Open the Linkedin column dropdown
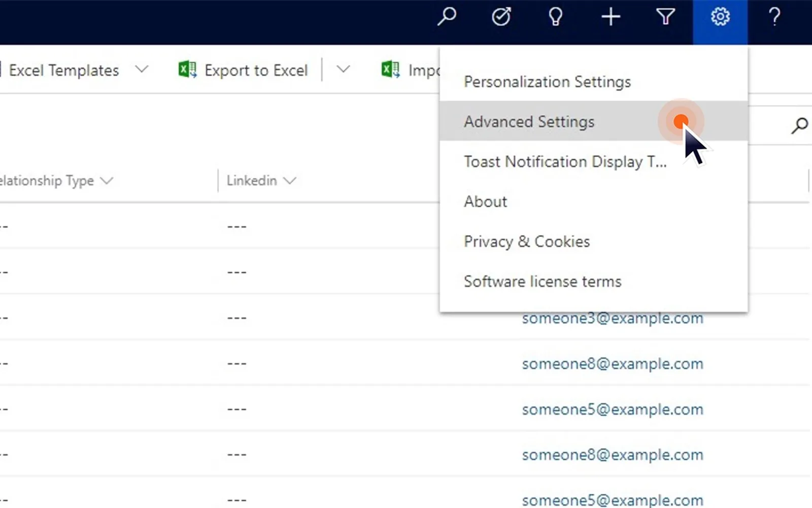This screenshot has height=508, width=812. click(289, 180)
